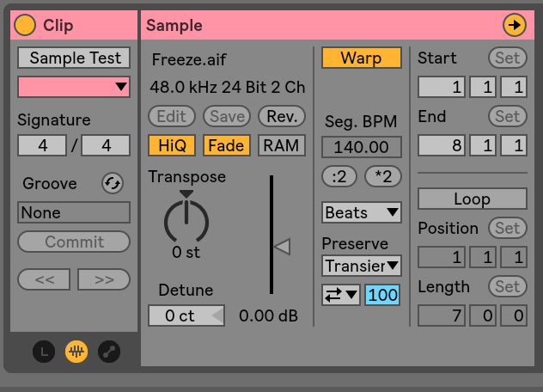Halve tempo with the :2 button
543x392 pixels.
click(339, 176)
